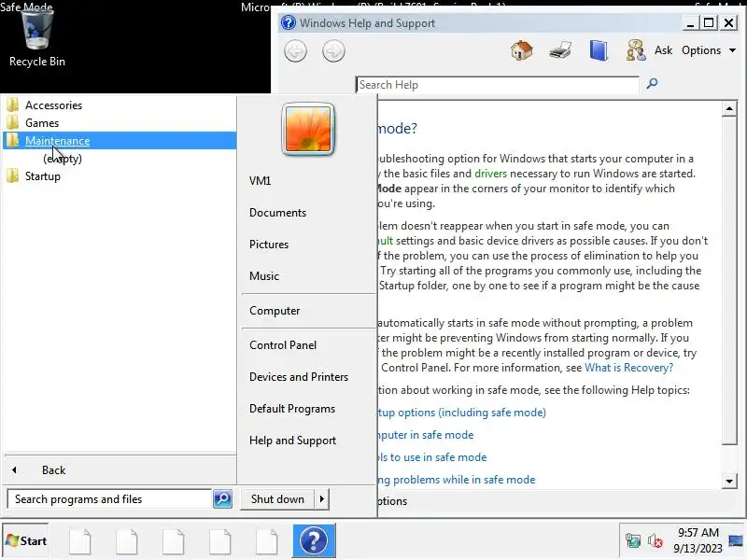The width and height of the screenshot is (747, 560).
Task: Open startup options (including safe mode) link
Action: click(x=462, y=413)
